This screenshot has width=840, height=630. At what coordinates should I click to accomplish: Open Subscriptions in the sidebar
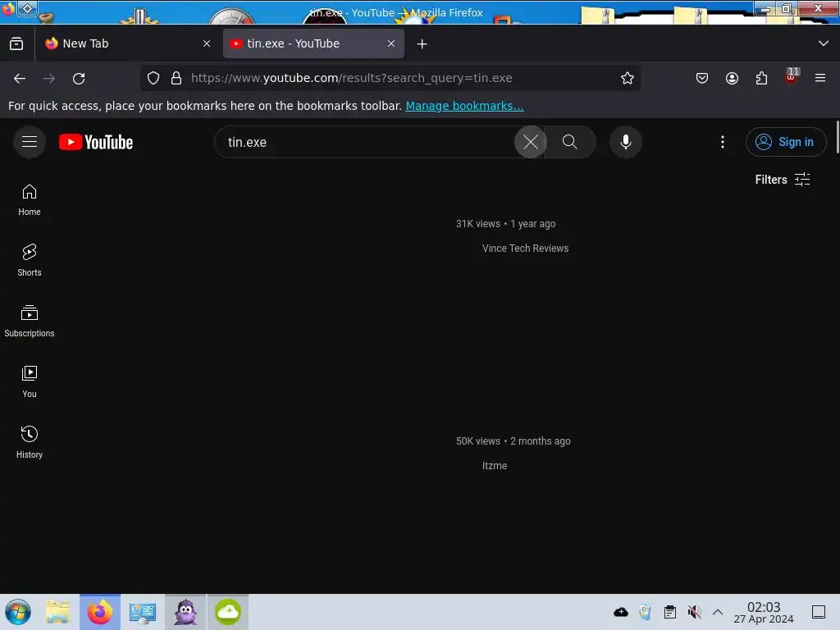point(30,322)
